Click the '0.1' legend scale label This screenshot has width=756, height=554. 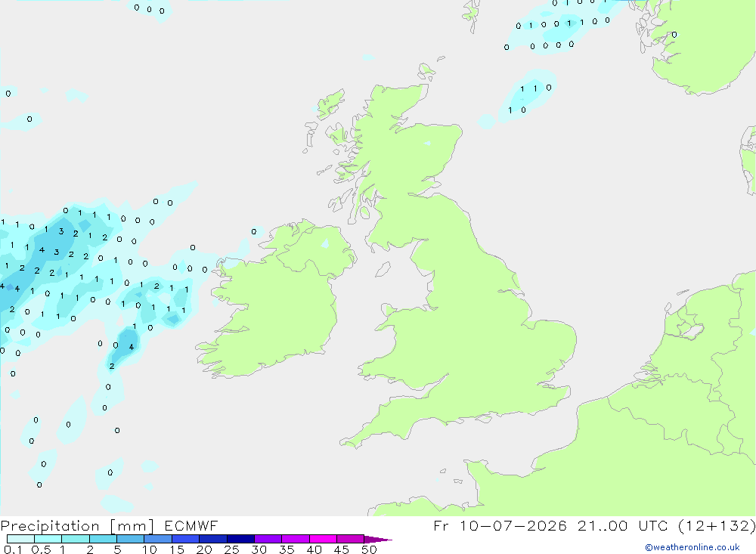tap(13, 549)
